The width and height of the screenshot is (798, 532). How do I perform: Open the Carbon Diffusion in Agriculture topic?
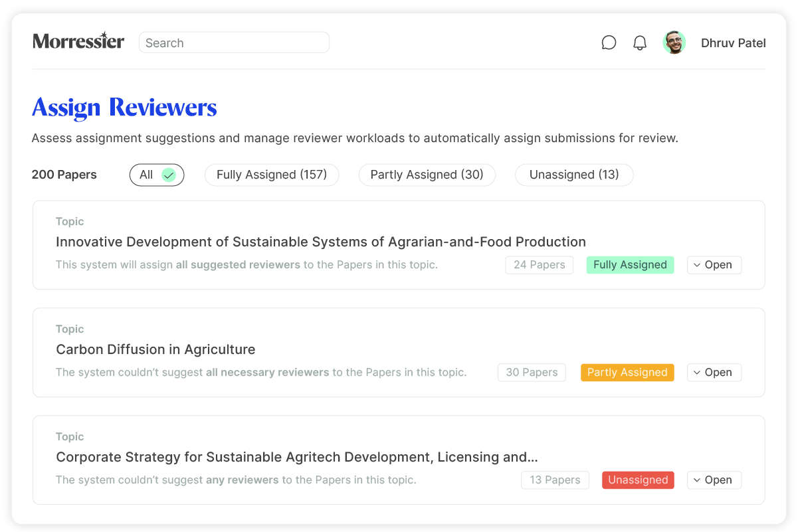714,373
